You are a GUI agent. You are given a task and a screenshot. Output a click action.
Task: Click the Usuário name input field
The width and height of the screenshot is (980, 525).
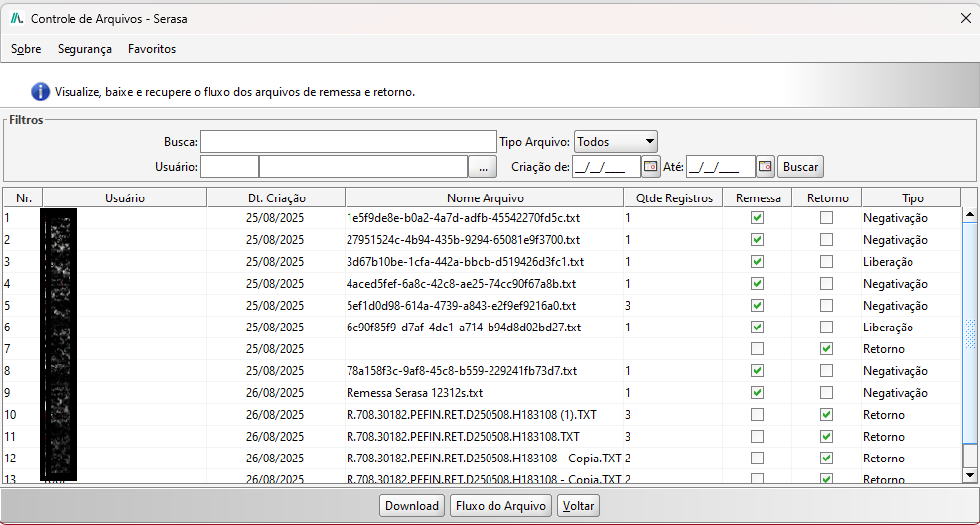363,167
